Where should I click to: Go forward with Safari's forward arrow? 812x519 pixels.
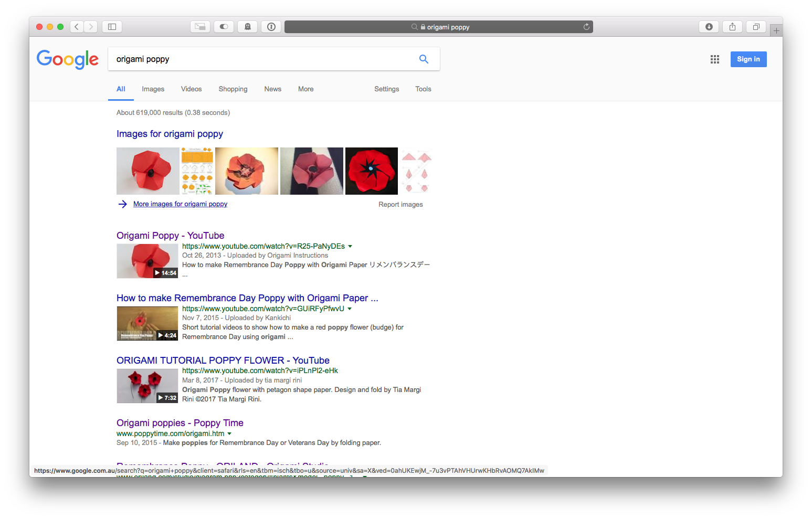[91, 27]
